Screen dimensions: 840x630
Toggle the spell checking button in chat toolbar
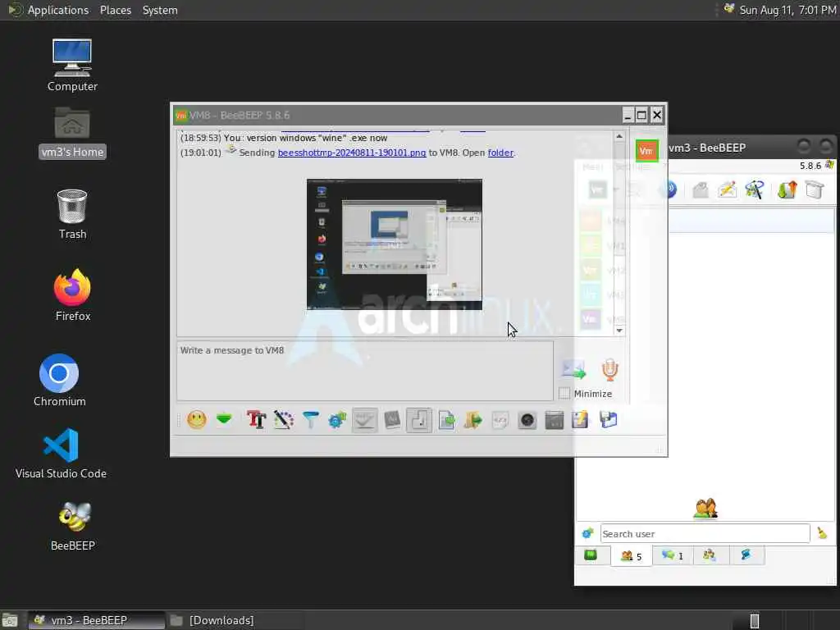click(365, 420)
